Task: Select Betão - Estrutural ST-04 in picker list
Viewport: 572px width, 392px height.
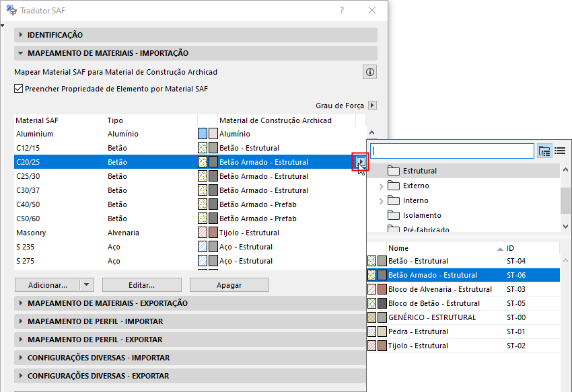Action: (x=463, y=261)
